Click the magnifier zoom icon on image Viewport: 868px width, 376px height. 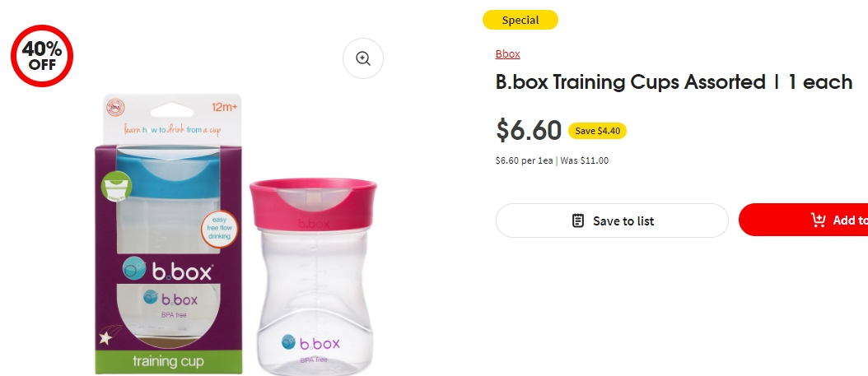tap(363, 58)
